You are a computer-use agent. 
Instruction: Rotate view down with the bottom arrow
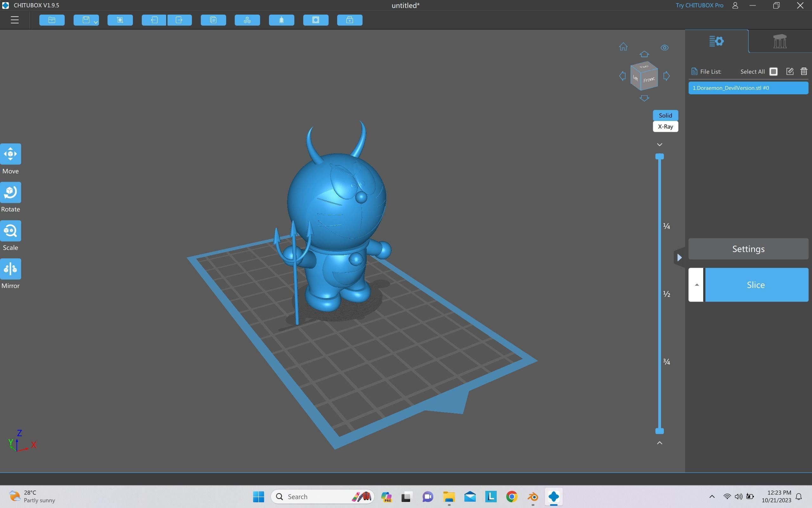coord(644,98)
